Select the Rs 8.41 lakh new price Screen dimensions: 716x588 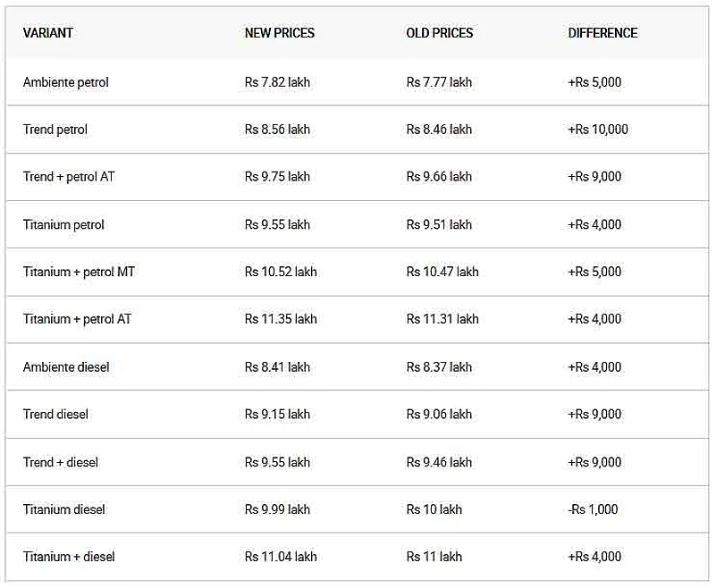pyautogui.click(x=277, y=367)
